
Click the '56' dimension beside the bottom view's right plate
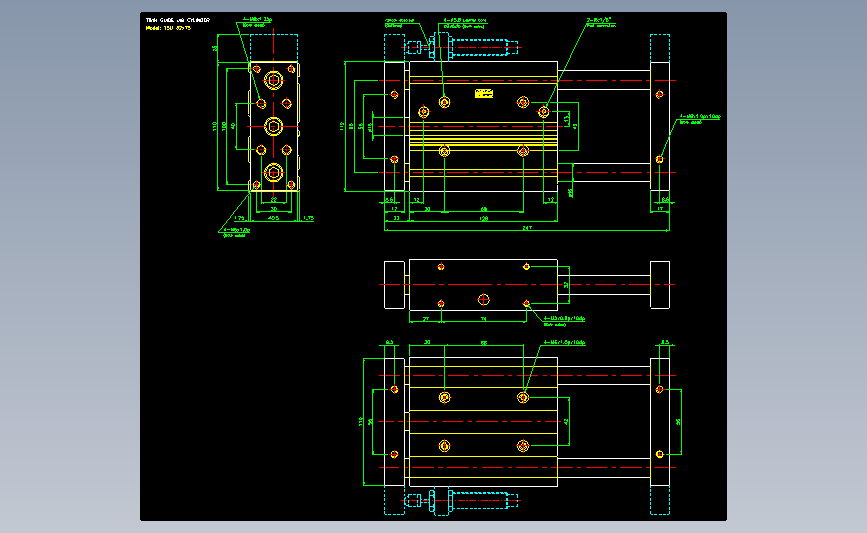(678, 421)
